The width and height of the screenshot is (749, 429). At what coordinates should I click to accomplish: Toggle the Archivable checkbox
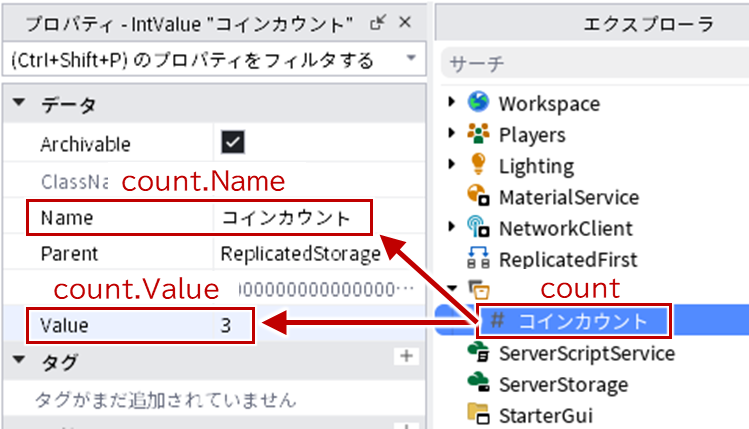click(x=233, y=142)
